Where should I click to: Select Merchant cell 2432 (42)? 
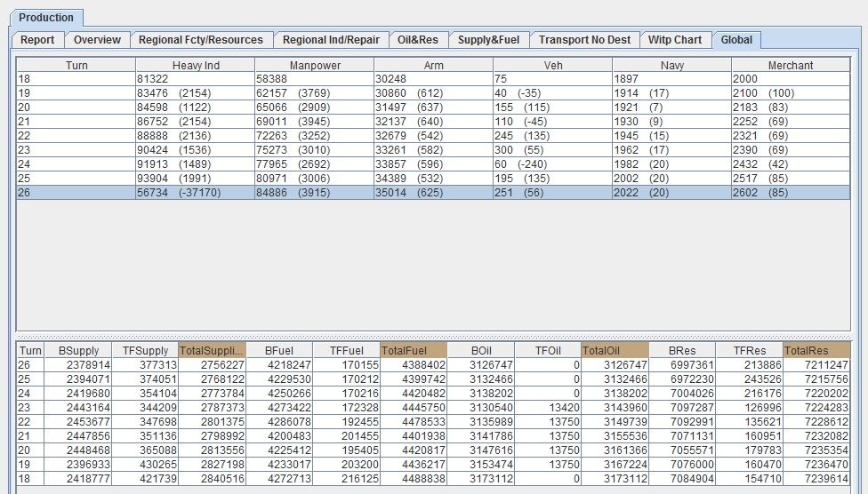point(791,163)
